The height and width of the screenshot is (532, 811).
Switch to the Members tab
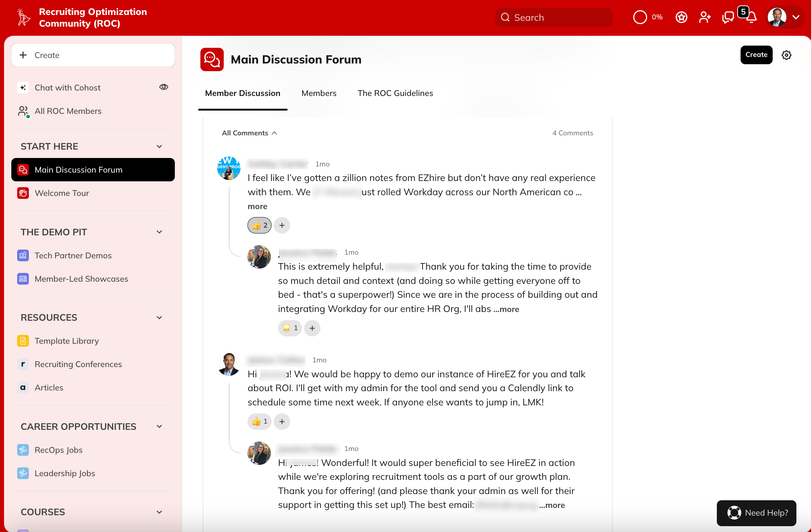point(319,93)
